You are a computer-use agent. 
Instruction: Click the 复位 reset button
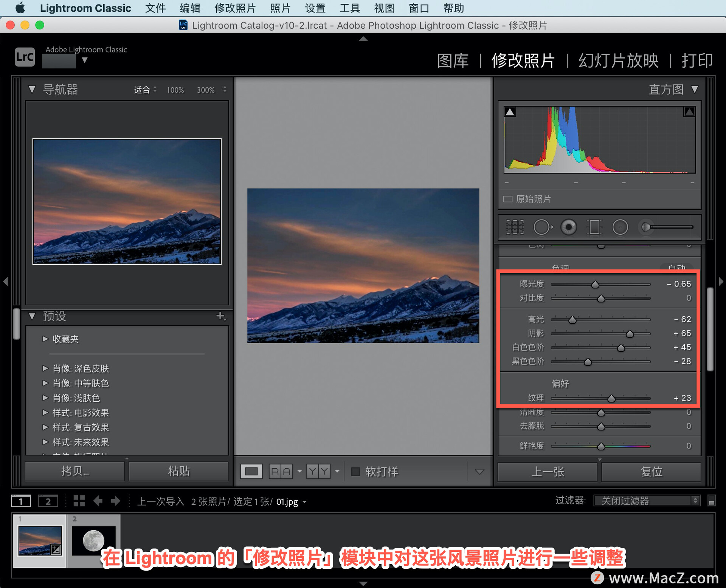[x=651, y=471]
